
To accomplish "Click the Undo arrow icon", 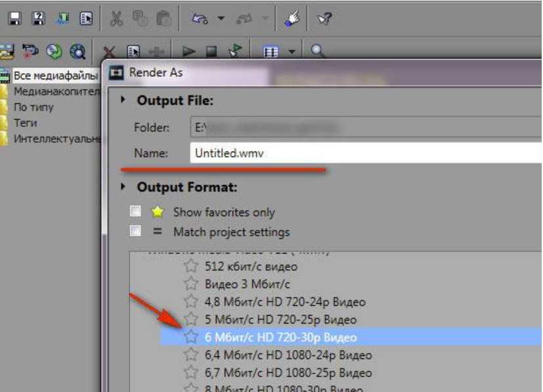I will click(200, 19).
